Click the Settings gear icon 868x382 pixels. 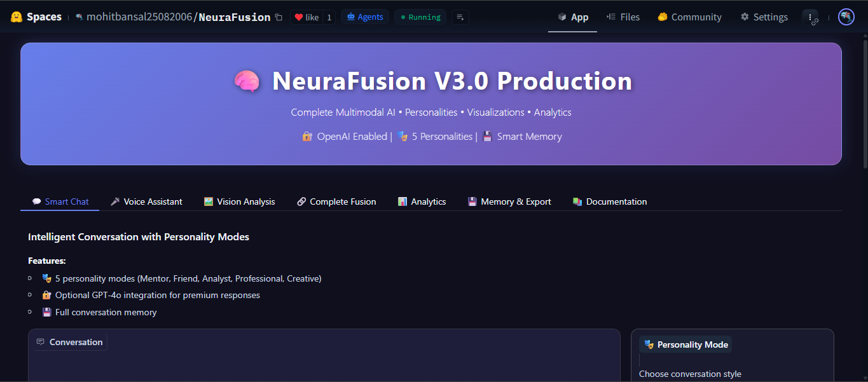tap(745, 17)
